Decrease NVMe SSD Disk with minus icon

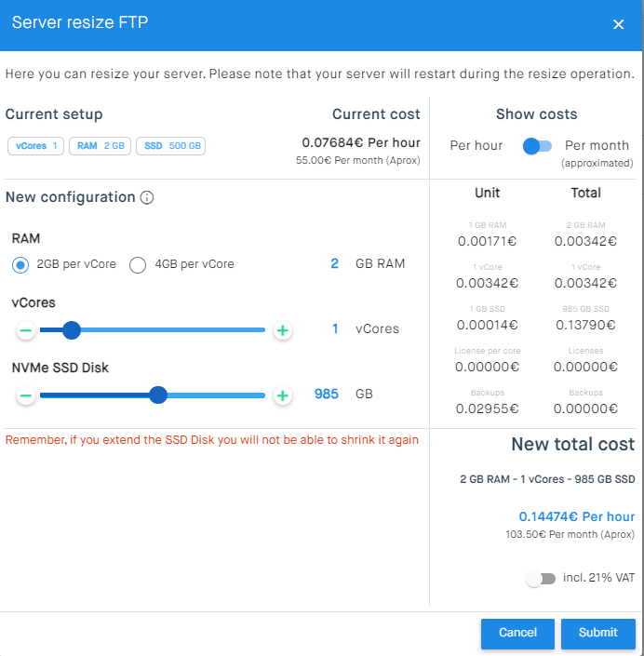pyautogui.click(x=26, y=395)
